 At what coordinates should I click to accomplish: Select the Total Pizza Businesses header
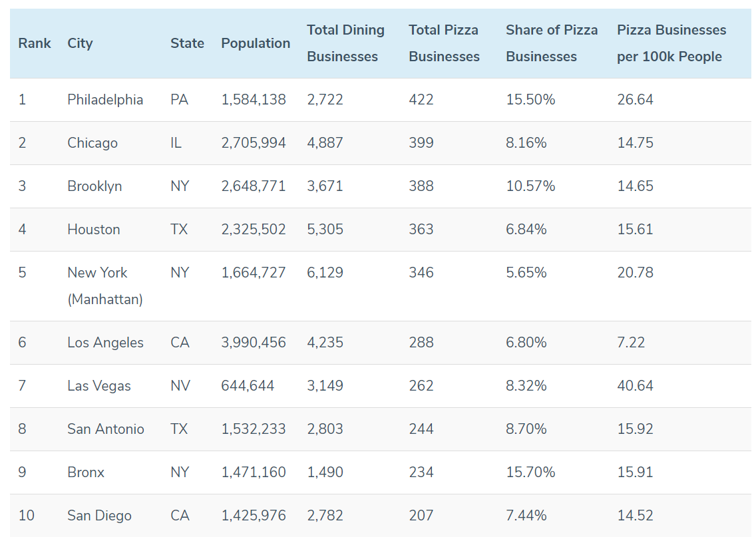444,43
